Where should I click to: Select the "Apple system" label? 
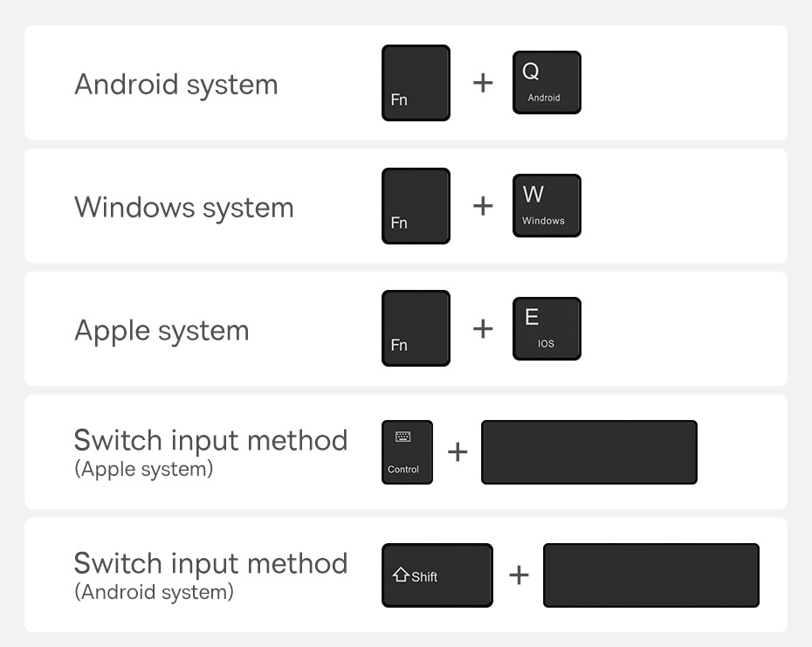coord(162,331)
